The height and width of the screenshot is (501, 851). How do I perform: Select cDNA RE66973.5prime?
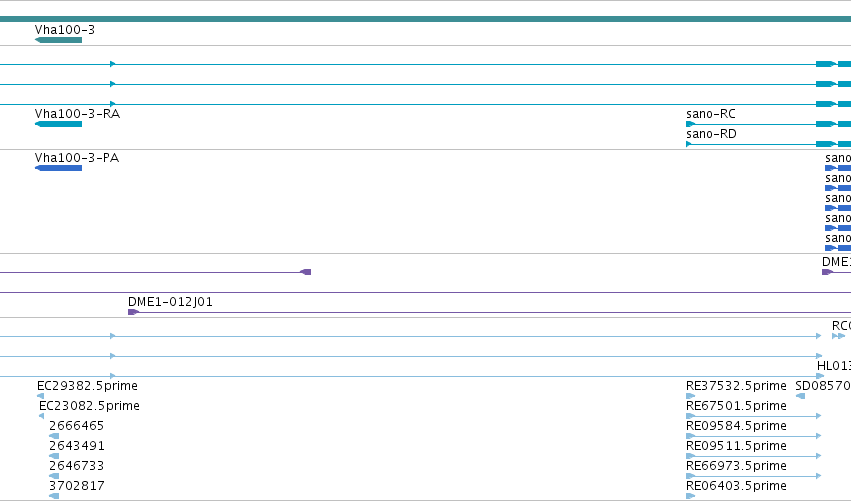(x=736, y=466)
